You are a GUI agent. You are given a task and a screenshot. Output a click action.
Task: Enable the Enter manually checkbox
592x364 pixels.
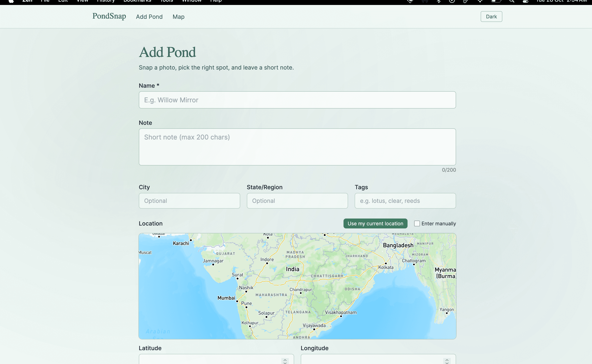click(417, 223)
